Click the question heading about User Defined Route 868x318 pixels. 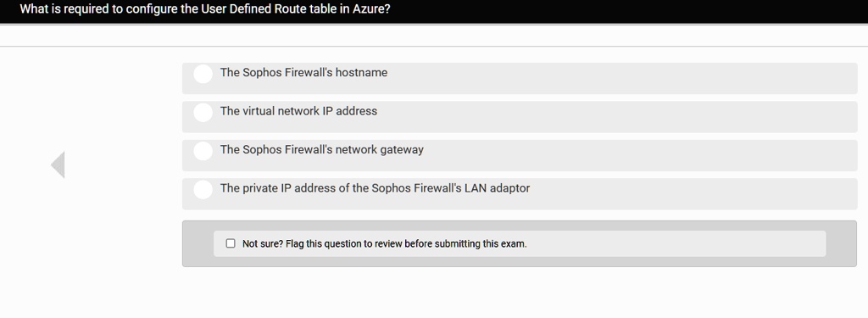point(205,9)
